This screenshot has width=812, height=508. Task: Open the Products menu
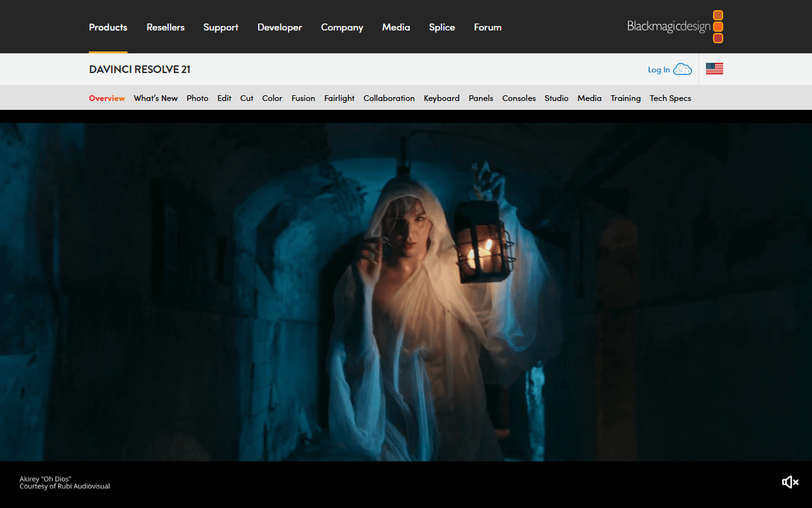(108, 27)
